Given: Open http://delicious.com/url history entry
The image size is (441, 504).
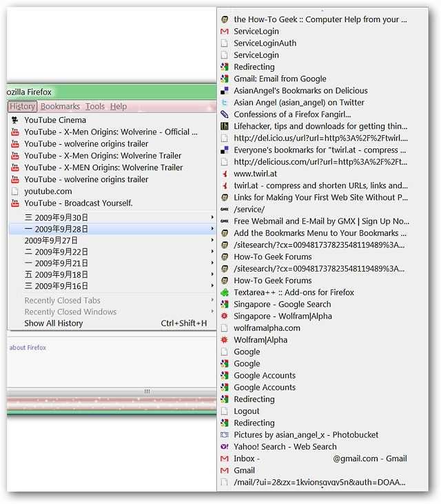Looking at the screenshot, I should pyautogui.click(x=322, y=162).
